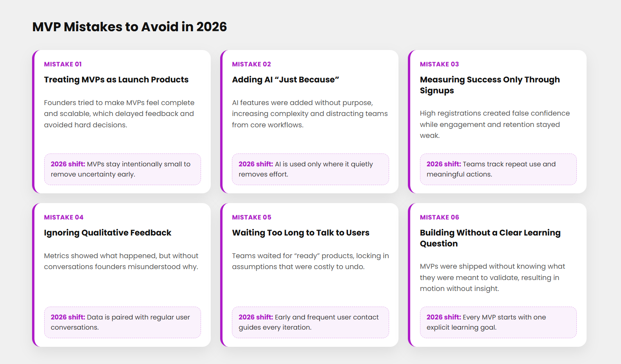Click the shift note about AI quietly removing effort

[x=310, y=169]
